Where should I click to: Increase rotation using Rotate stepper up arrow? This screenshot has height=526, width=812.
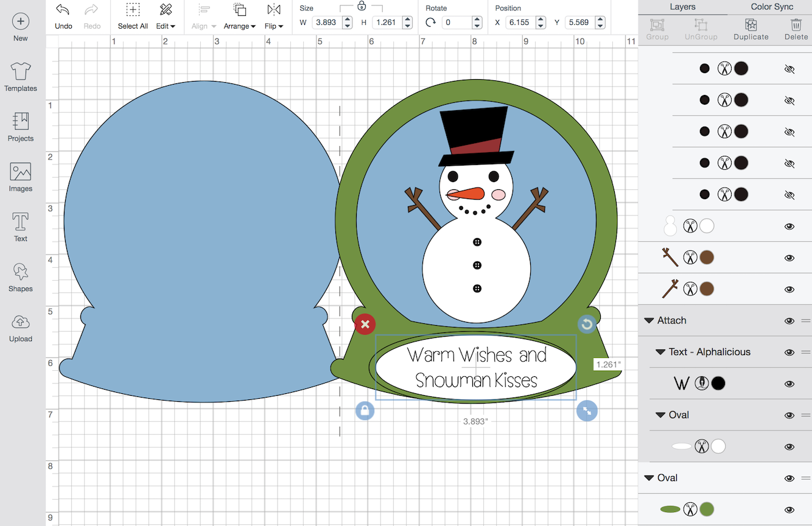click(x=478, y=19)
